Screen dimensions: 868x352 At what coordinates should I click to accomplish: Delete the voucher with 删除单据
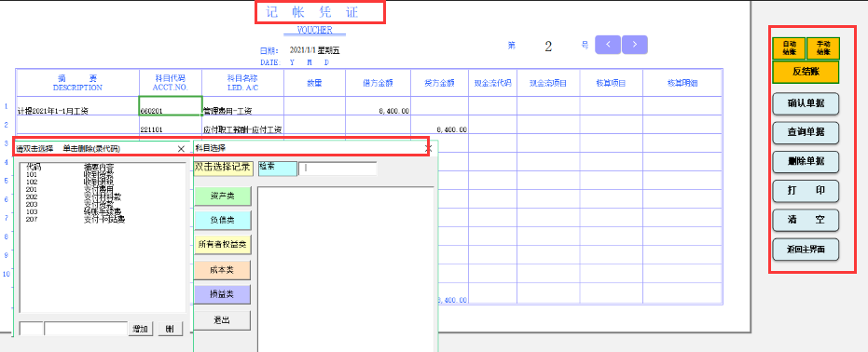pos(806,161)
